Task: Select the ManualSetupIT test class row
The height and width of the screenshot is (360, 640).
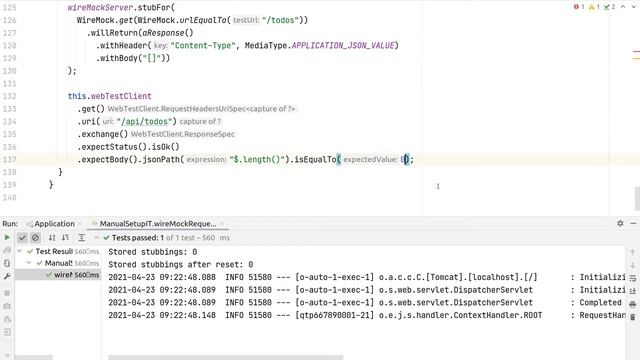Action: pos(58,263)
